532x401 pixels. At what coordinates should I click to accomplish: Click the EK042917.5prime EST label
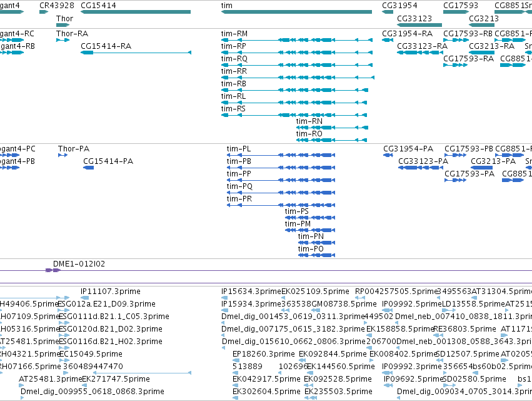coord(266,379)
